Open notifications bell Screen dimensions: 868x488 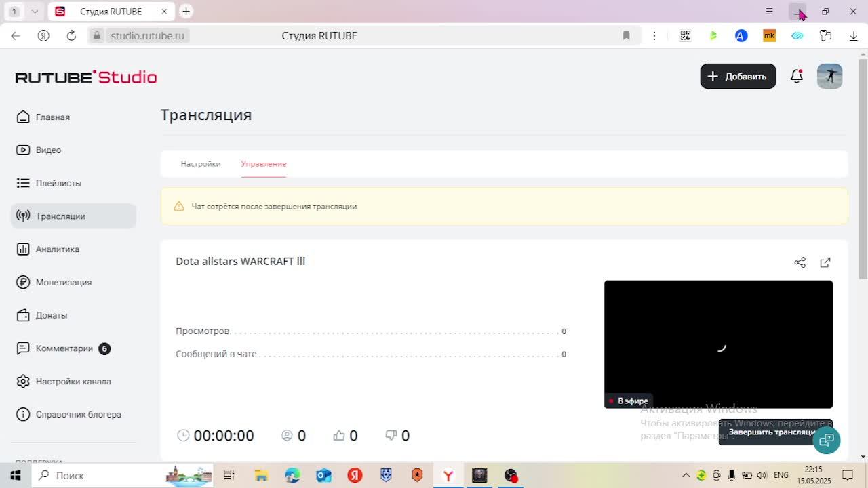(x=797, y=77)
